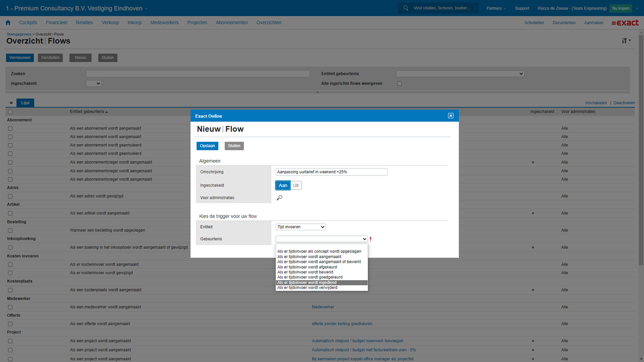
Task: Open the Financieel menu
Action: point(56,23)
